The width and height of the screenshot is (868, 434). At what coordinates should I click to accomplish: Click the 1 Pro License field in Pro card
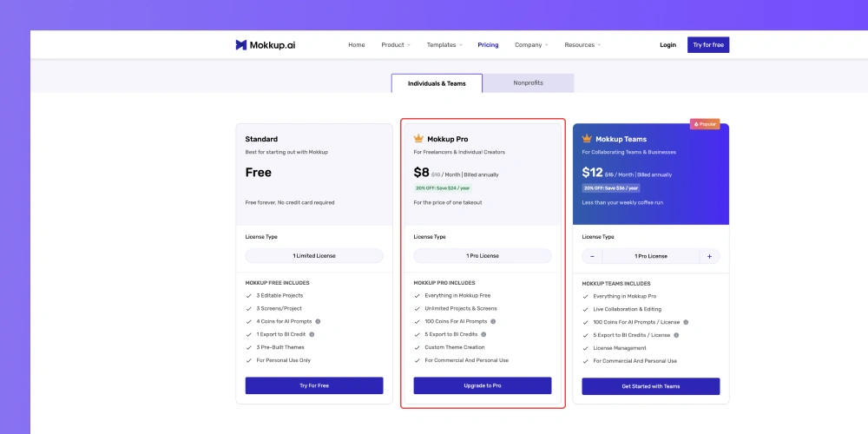(x=482, y=256)
